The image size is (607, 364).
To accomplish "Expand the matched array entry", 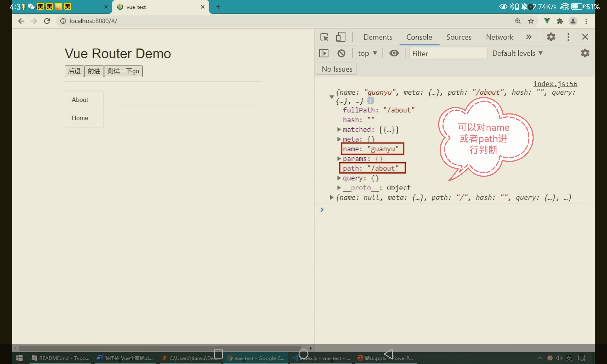I will pos(339,130).
